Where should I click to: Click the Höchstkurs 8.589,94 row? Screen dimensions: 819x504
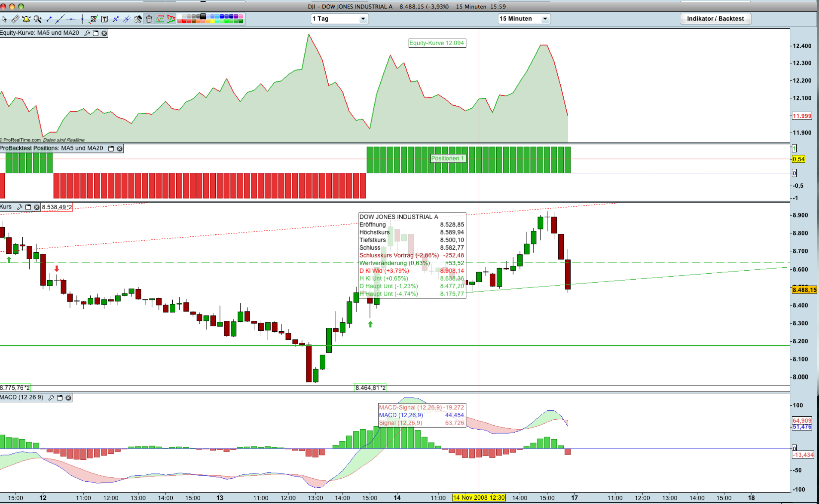click(x=412, y=232)
